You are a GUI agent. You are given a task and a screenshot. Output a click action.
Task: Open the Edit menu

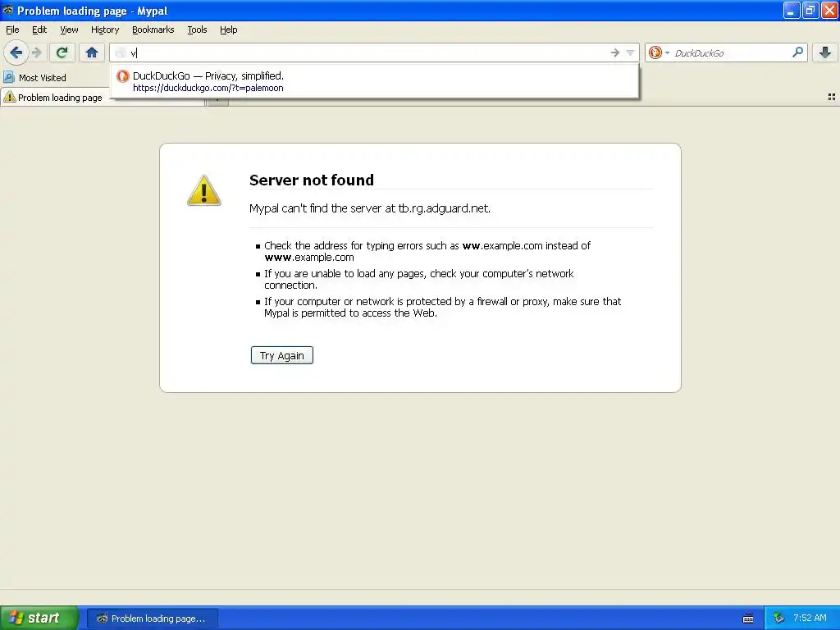coord(39,30)
